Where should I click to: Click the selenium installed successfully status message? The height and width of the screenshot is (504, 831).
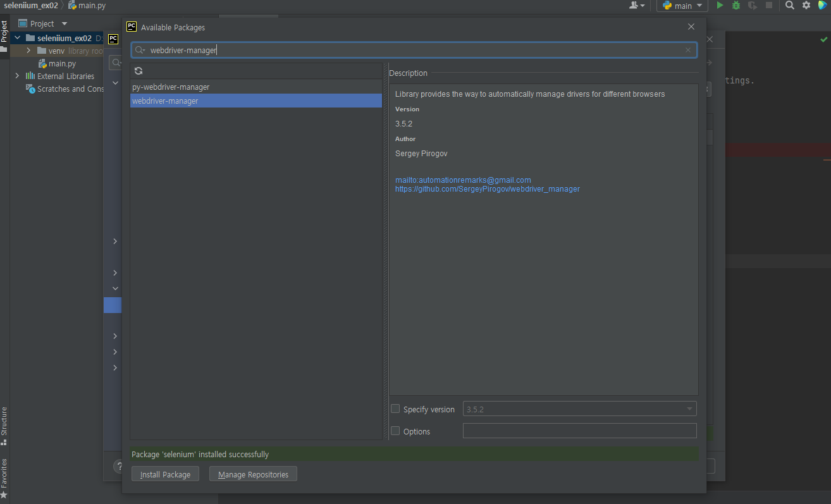[x=200, y=454]
